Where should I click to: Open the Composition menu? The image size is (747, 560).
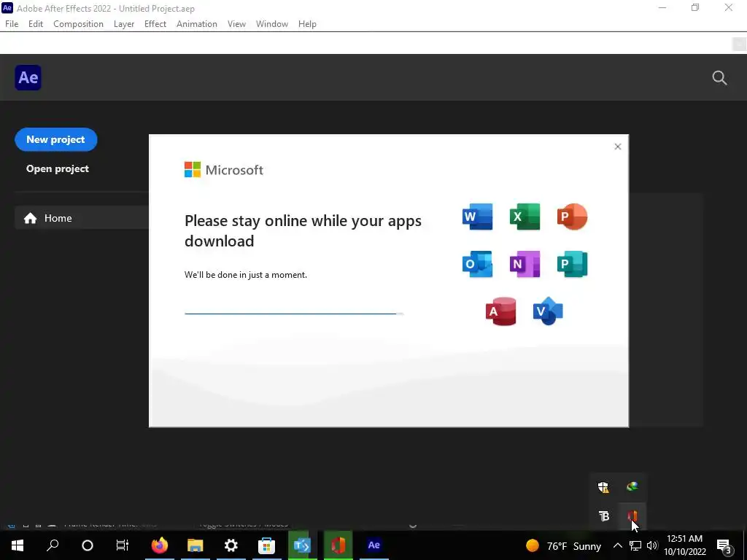click(78, 24)
